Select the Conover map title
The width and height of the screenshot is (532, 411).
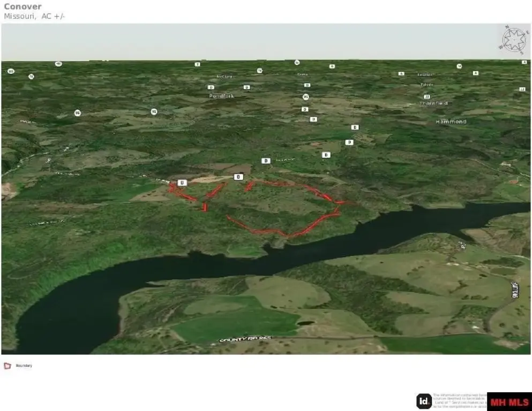[x=23, y=6]
